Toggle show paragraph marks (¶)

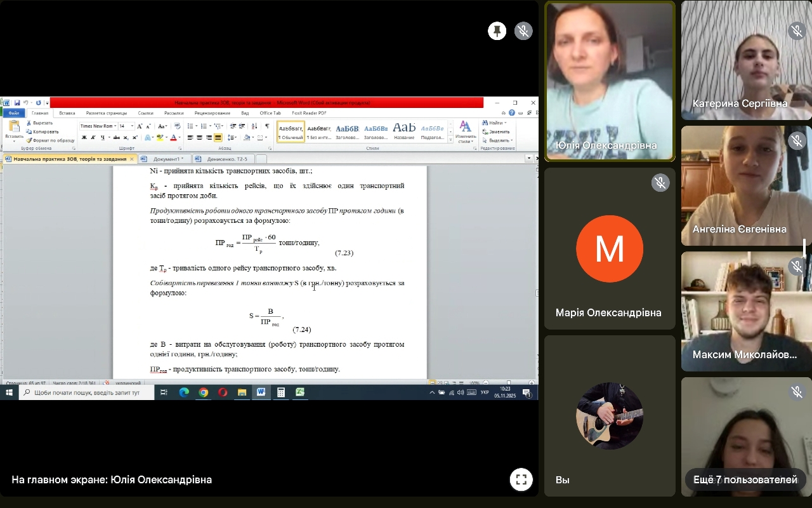point(267,126)
